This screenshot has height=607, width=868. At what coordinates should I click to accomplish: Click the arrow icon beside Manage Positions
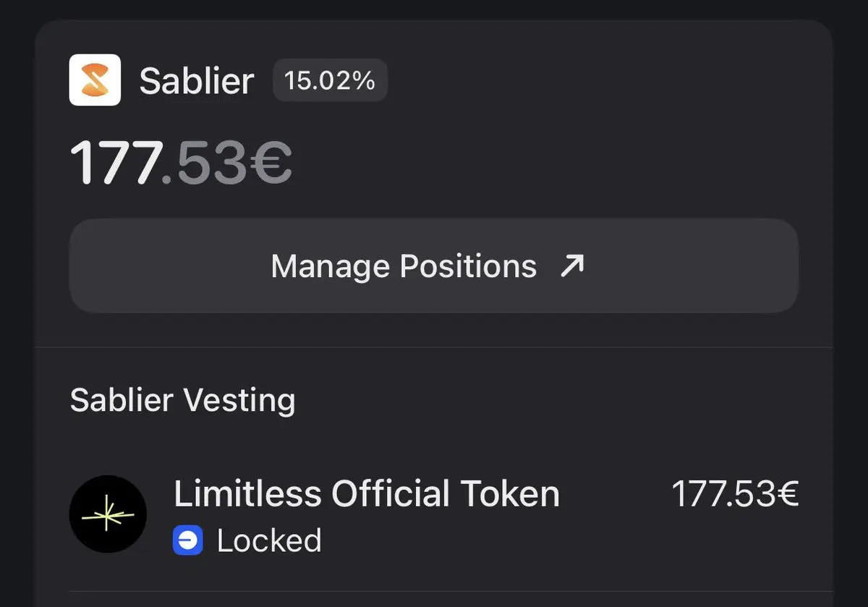tap(572, 266)
